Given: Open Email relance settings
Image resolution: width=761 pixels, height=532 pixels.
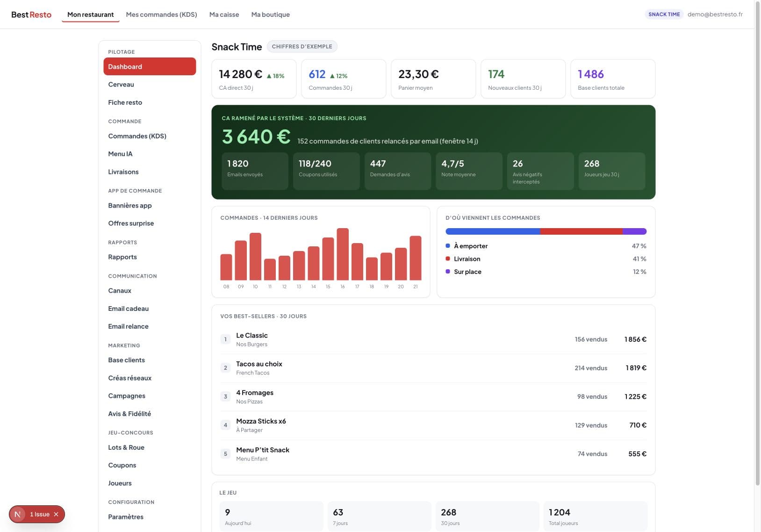Looking at the screenshot, I should (150, 326).
